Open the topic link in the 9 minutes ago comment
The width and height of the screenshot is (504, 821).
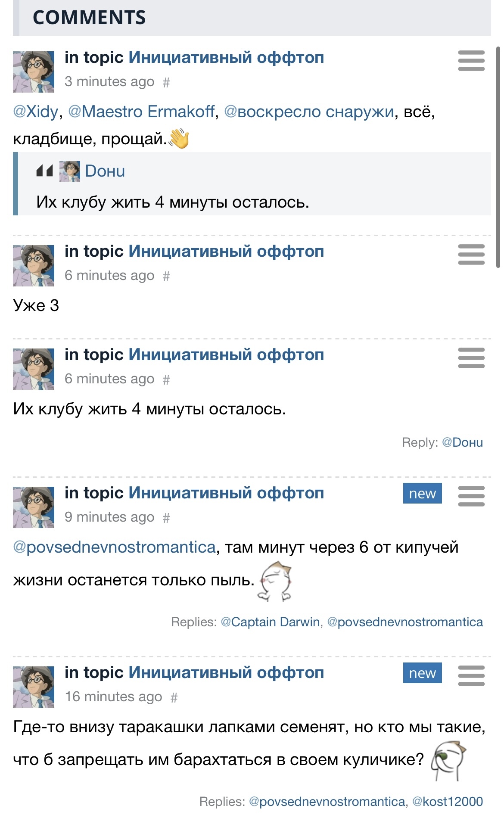226,493
